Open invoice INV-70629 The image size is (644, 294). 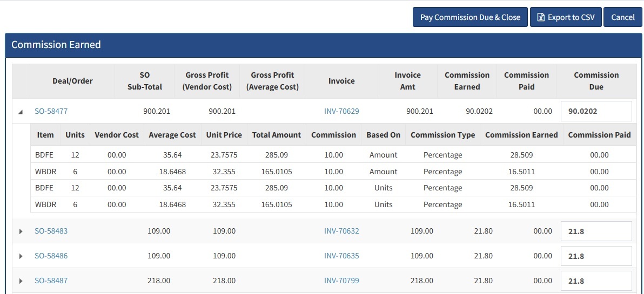[x=341, y=111]
